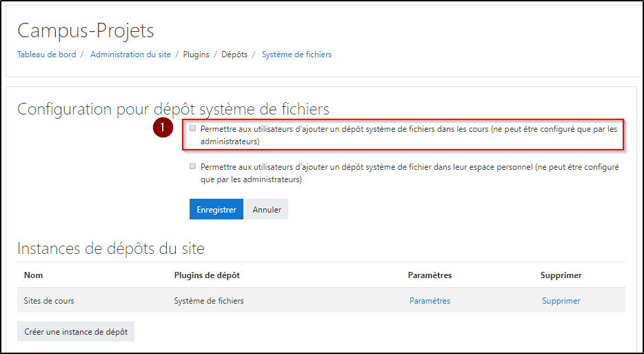Image resolution: width=644 pixels, height=354 pixels.
Task: Go to Administration du site breadcrumb
Action: 130,55
